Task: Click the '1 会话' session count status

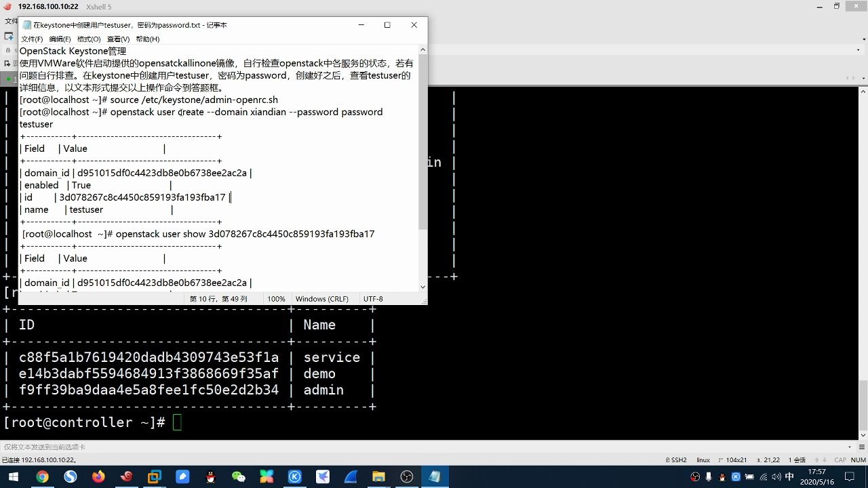Action: click(x=797, y=460)
